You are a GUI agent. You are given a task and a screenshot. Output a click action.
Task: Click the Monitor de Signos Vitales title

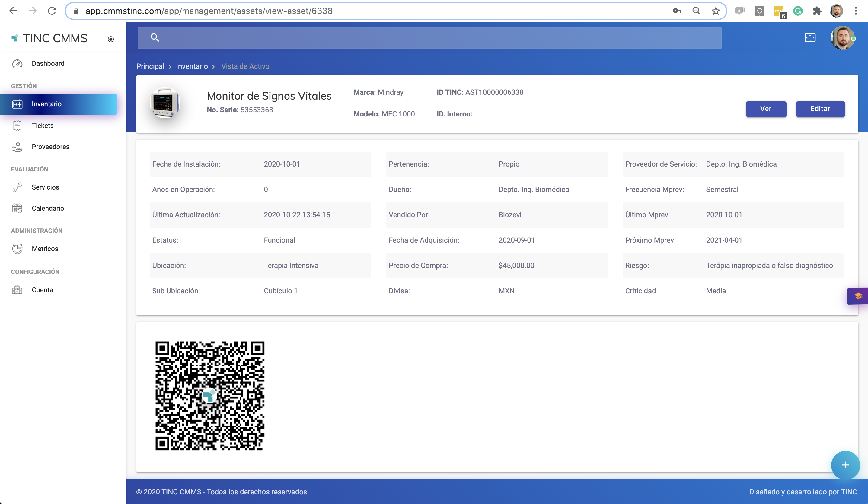coord(269,96)
